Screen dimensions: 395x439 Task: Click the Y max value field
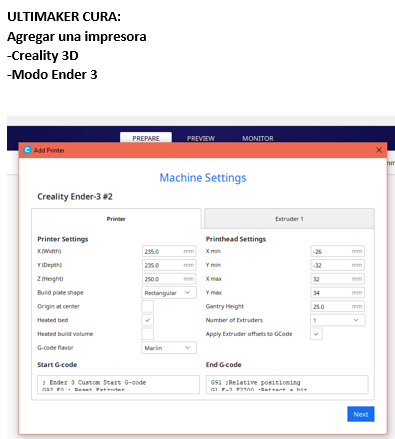tap(337, 293)
